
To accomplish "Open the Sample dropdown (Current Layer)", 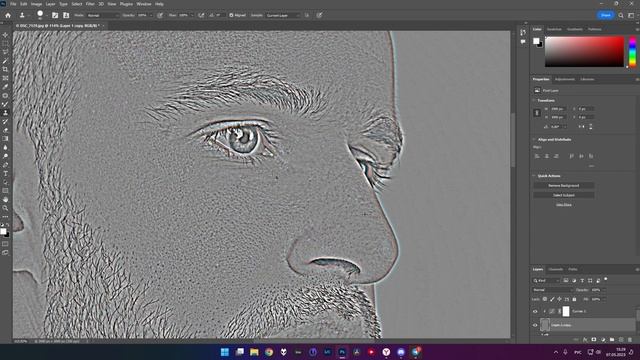I will point(282,15).
